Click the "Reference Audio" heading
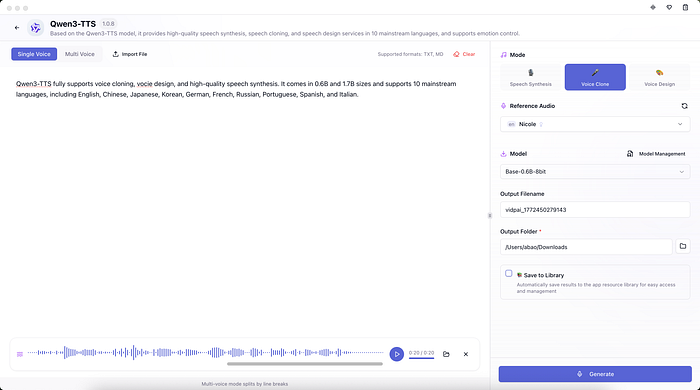The image size is (700, 390). pyautogui.click(x=532, y=106)
